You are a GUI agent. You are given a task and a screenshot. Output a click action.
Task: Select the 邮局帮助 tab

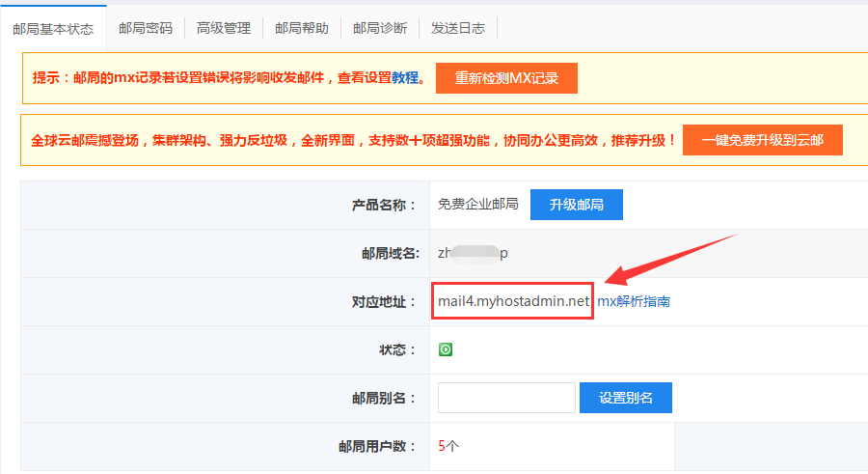point(302,28)
